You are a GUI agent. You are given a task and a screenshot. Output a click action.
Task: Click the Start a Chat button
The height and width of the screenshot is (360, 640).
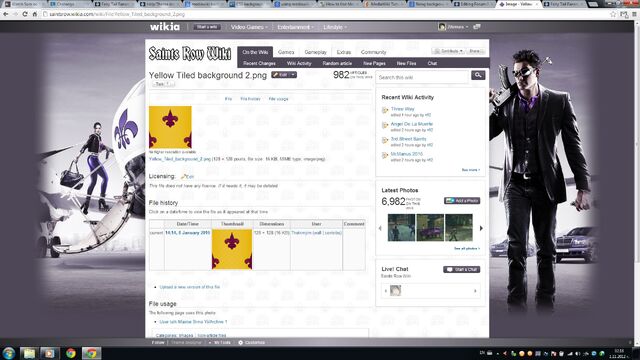point(462,269)
